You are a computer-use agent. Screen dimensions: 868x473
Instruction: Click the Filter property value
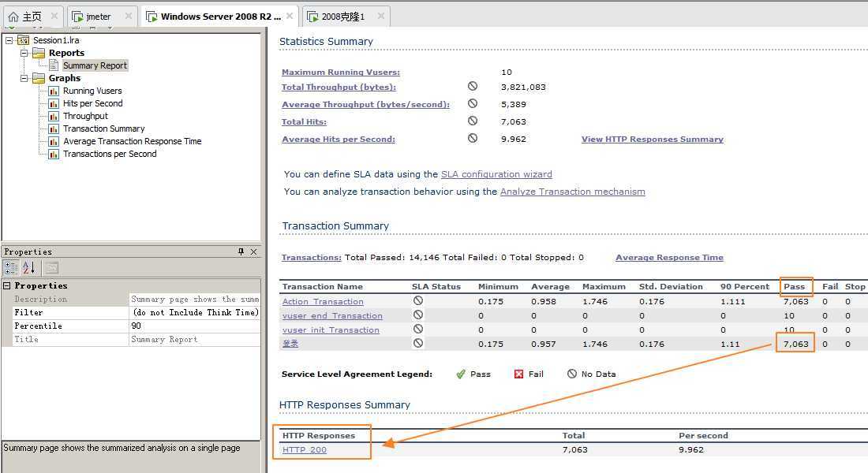point(194,312)
